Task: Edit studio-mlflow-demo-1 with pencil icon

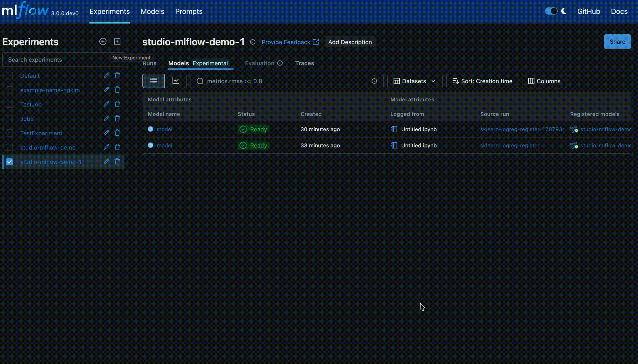Action: coord(106,162)
